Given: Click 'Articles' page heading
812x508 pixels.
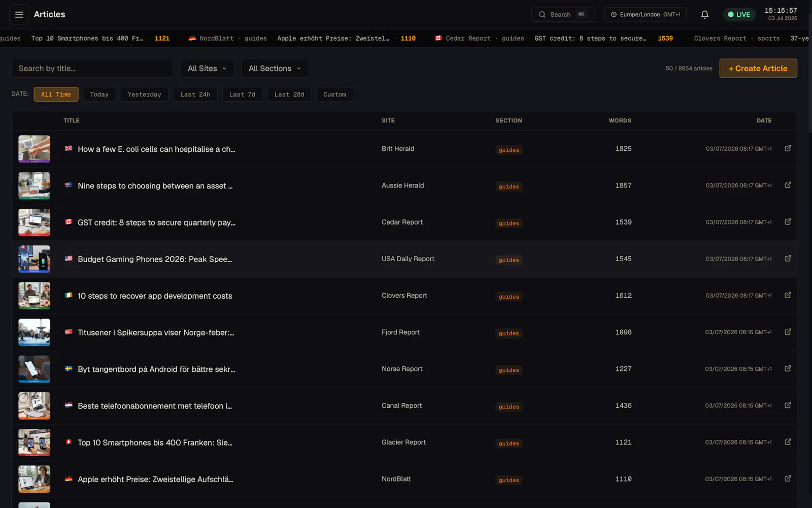Looking at the screenshot, I should pyautogui.click(x=50, y=15).
